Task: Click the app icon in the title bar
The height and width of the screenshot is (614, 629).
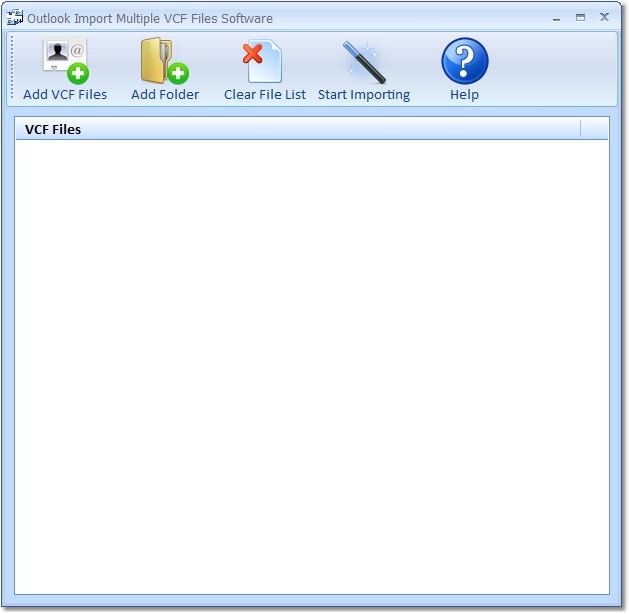Action: point(15,18)
